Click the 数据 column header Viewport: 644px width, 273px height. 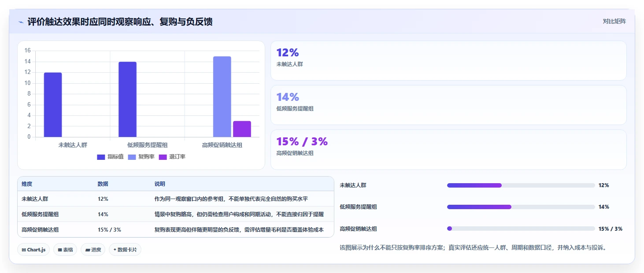pos(103,184)
